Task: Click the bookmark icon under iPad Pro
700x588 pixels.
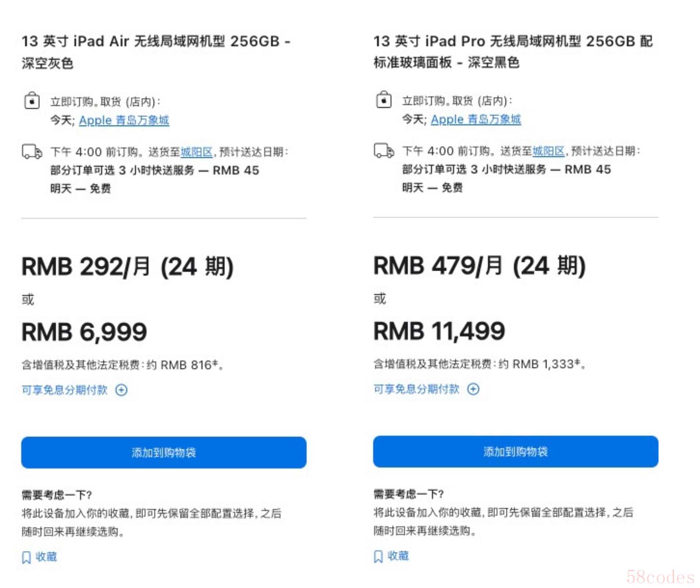Action: point(378,556)
